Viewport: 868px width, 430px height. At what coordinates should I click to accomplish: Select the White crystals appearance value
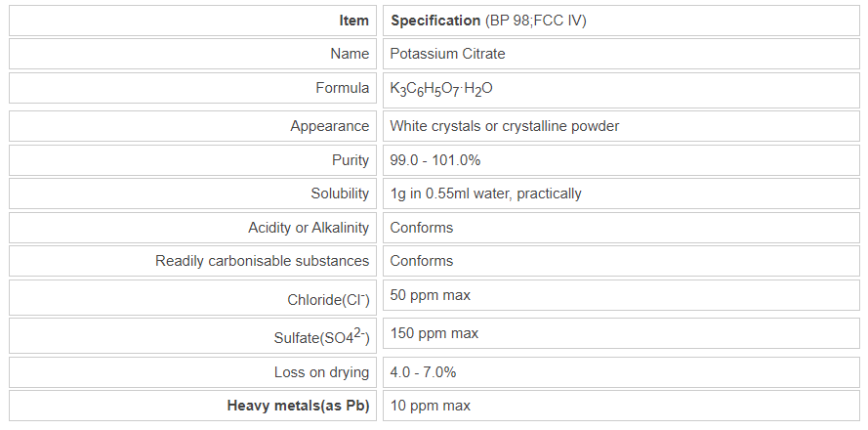click(504, 126)
